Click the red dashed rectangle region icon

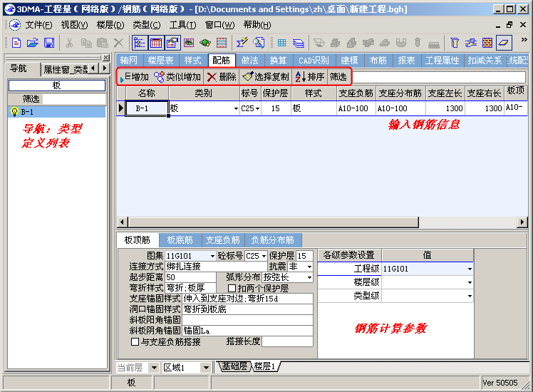coord(222,43)
